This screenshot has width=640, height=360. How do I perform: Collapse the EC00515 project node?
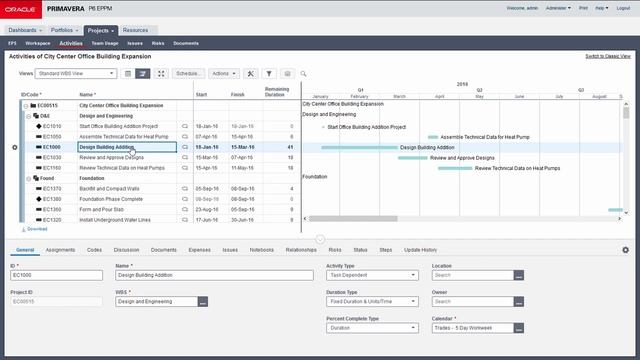tap(26, 106)
